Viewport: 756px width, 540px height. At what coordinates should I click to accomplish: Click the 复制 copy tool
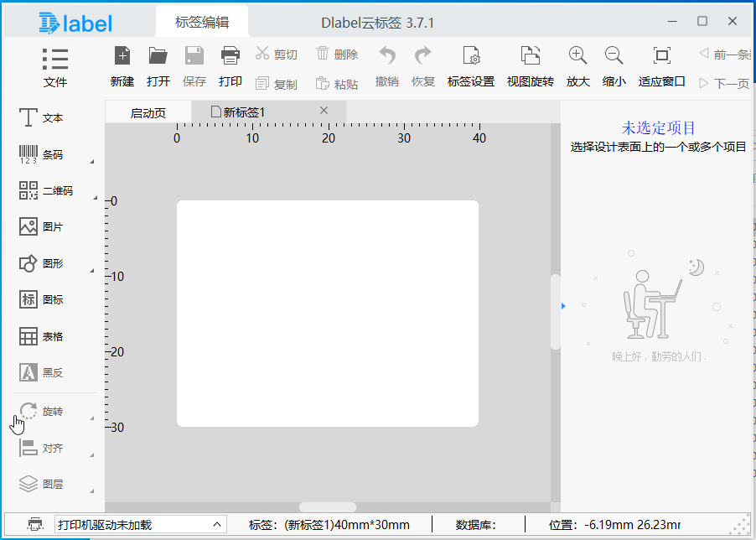tap(277, 85)
